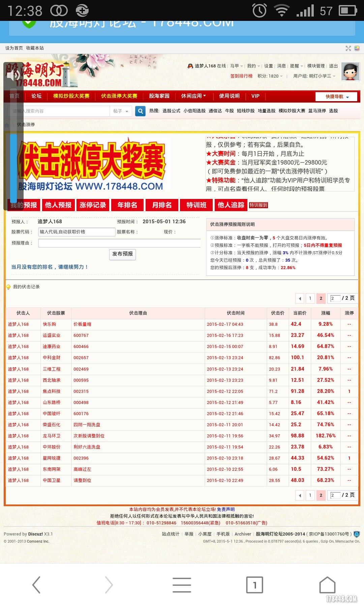This screenshot has height=607, width=364.
Task: Open the 模块管理 link
Action: (316, 66)
